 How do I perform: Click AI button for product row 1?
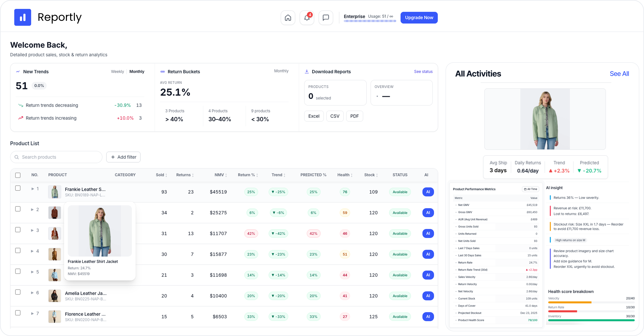click(x=428, y=192)
